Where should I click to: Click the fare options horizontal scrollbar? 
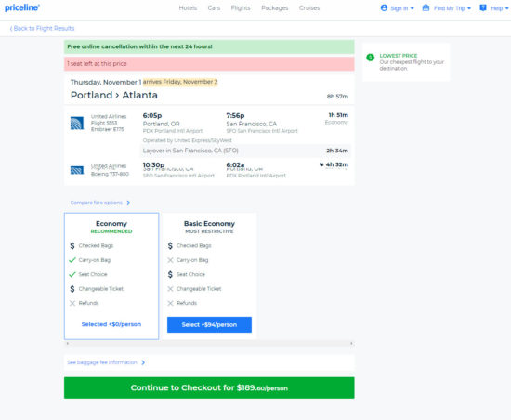pyautogui.click(x=209, y=343)
